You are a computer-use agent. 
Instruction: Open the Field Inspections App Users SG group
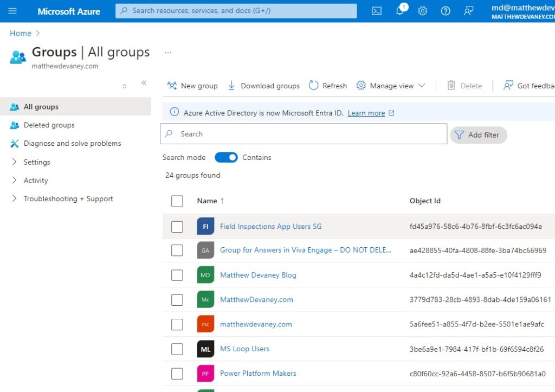pyautogui.click(x=271, y=226)
